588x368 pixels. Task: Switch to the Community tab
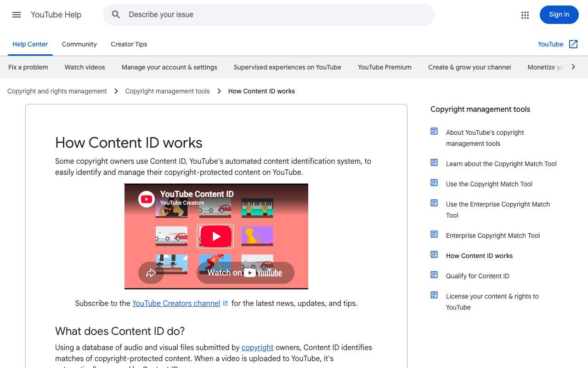point(79,44)
